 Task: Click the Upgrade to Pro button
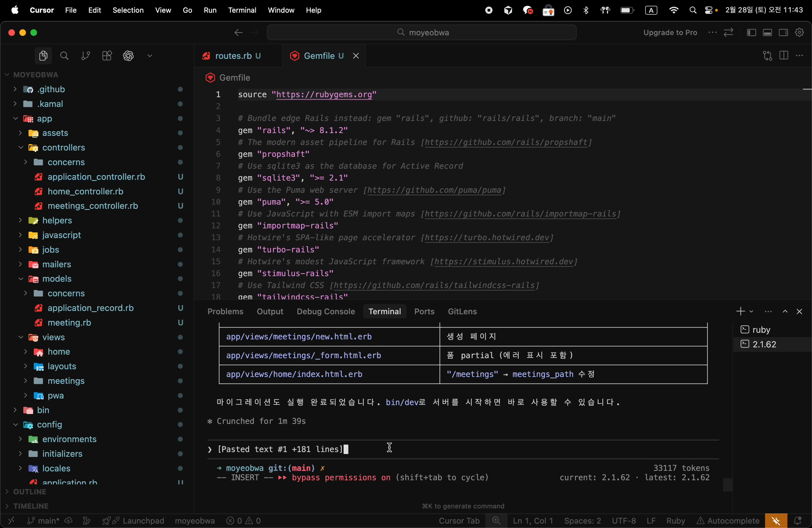coord(670,32)
